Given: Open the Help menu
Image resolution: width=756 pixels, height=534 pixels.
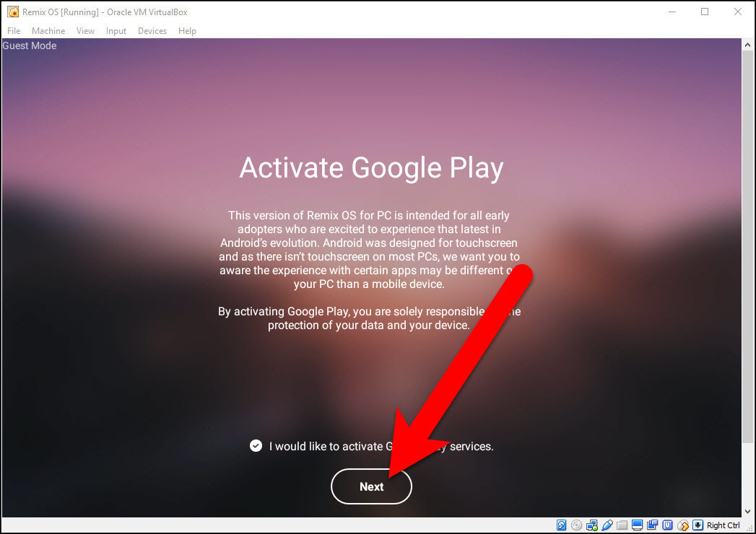Looking at the screenshot, I should pos(187,31).
